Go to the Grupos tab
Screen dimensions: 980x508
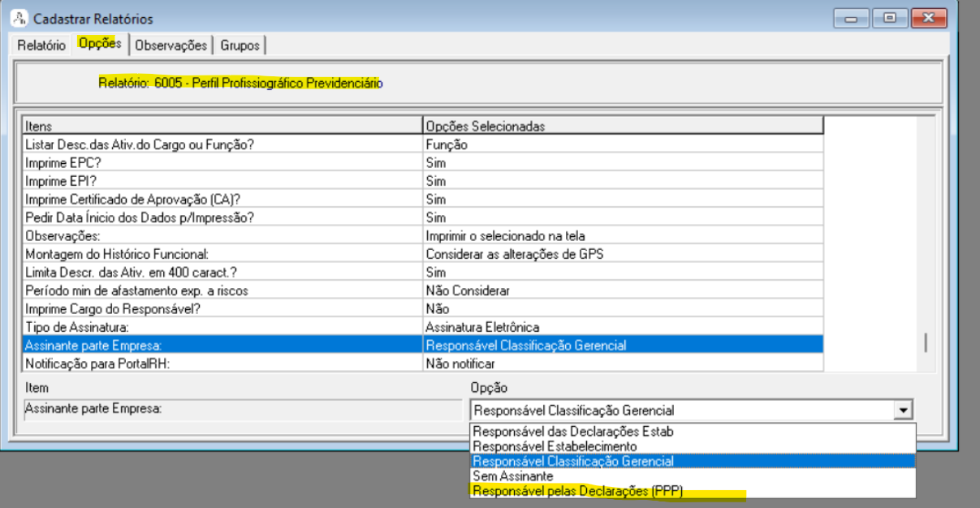pyautogui.click(x=240, y=45)
